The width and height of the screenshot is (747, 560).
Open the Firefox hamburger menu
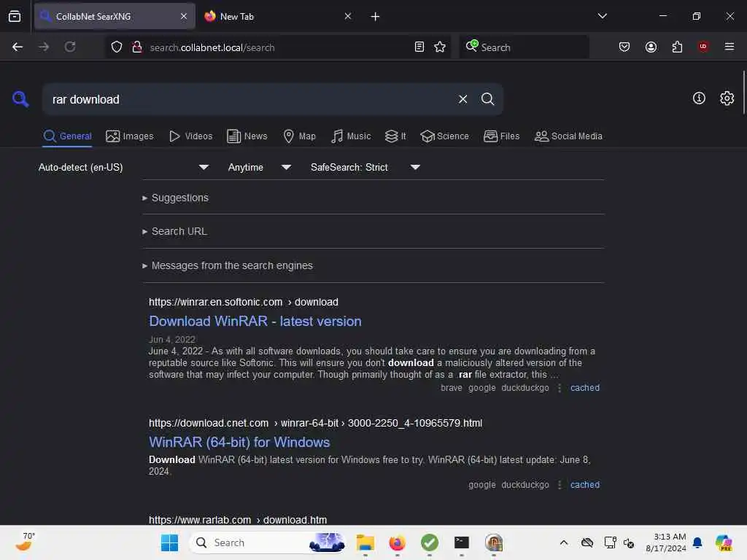[729, 47]
